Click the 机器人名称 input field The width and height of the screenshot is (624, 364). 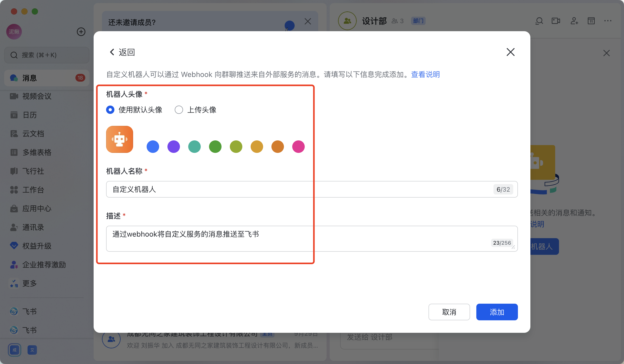tap(299, 189)
